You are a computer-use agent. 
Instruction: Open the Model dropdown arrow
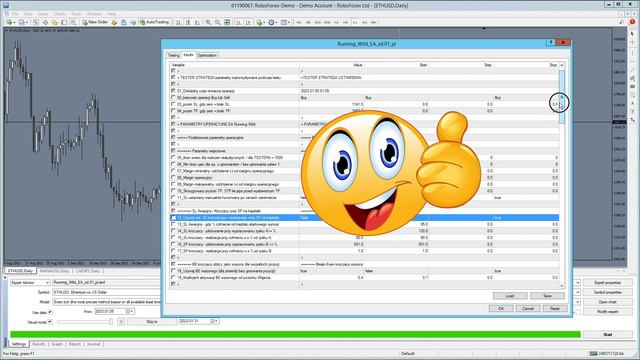578,302
